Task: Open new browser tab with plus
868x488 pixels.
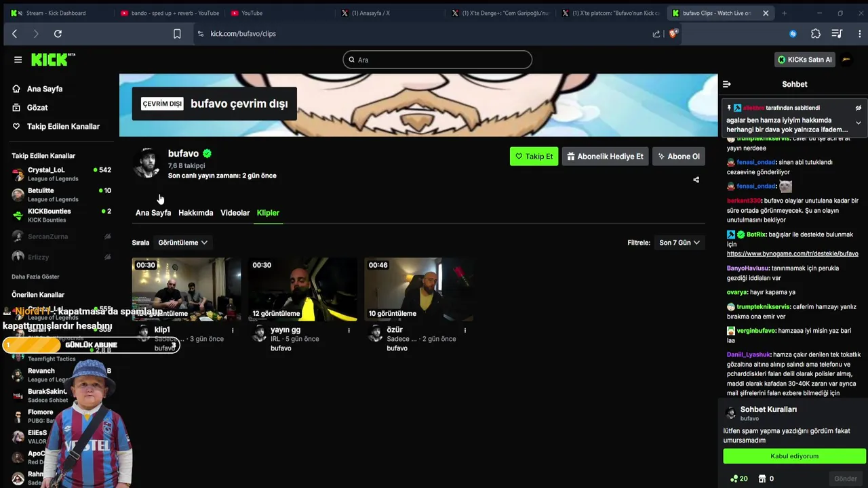Action: [784, 13]
